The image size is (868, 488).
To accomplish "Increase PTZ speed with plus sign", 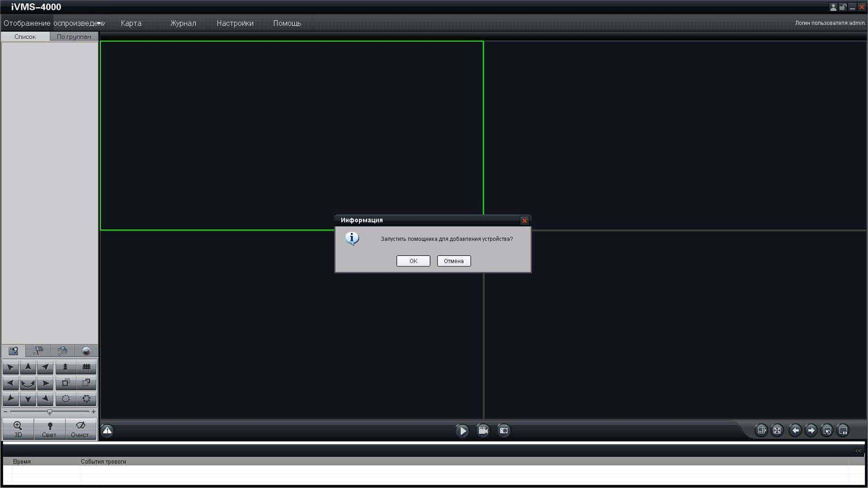I will click(x=94, y=412).
